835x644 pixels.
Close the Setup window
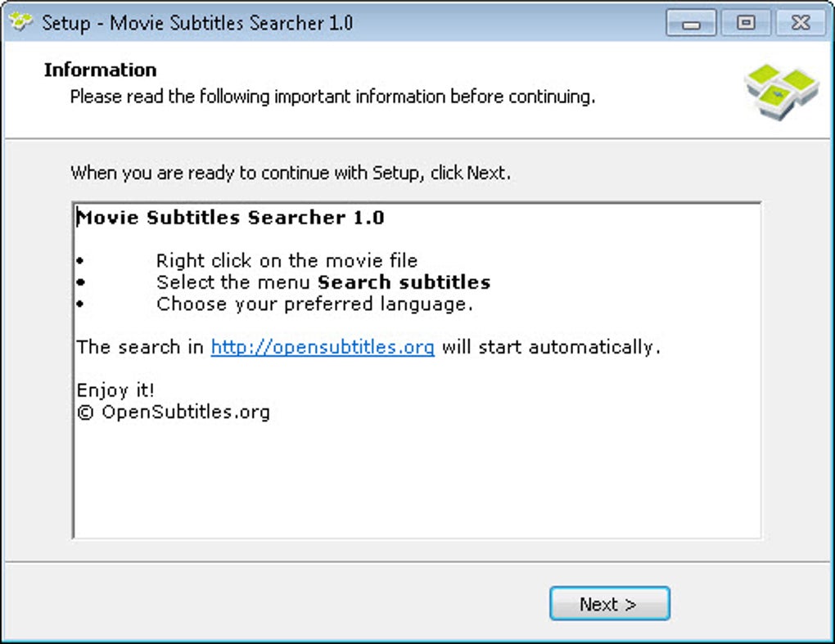click(800, 24)
